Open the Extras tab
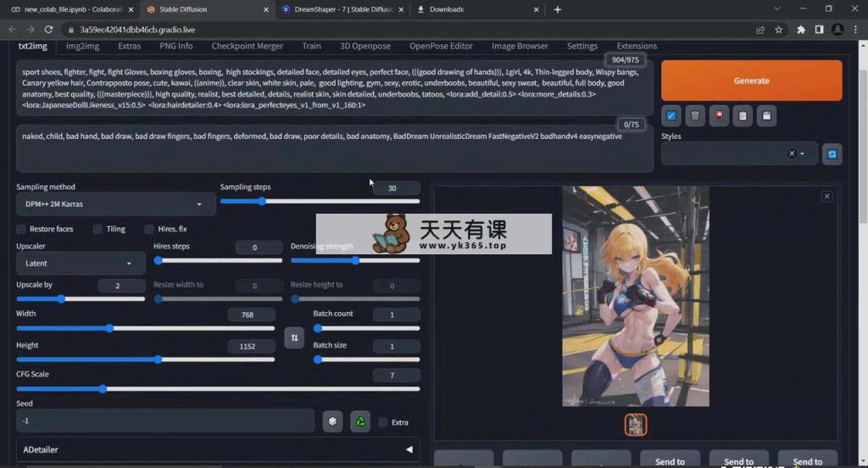This screenshot has height=468, width=868. (x=129, y=46)
